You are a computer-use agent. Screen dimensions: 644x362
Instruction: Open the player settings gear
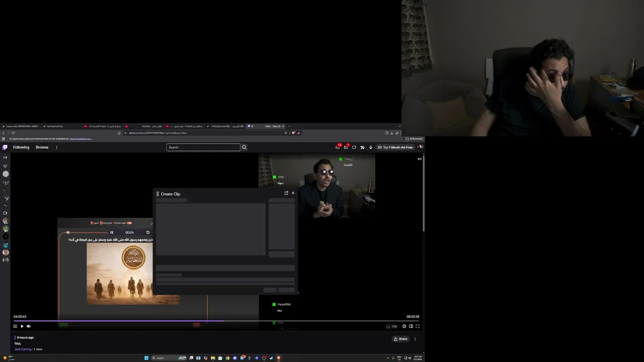click(x=404, y=326)
